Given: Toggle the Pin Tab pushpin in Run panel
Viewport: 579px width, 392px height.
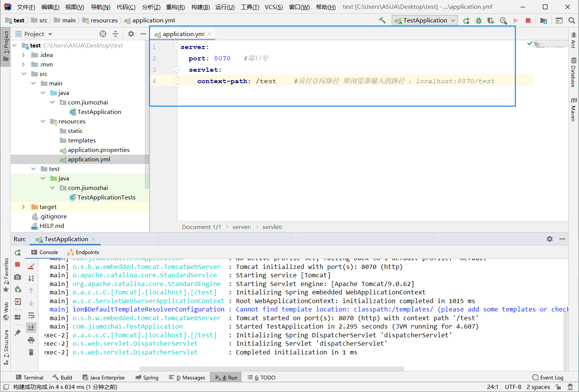Looking at the screenshot, I should pos(17,333).
